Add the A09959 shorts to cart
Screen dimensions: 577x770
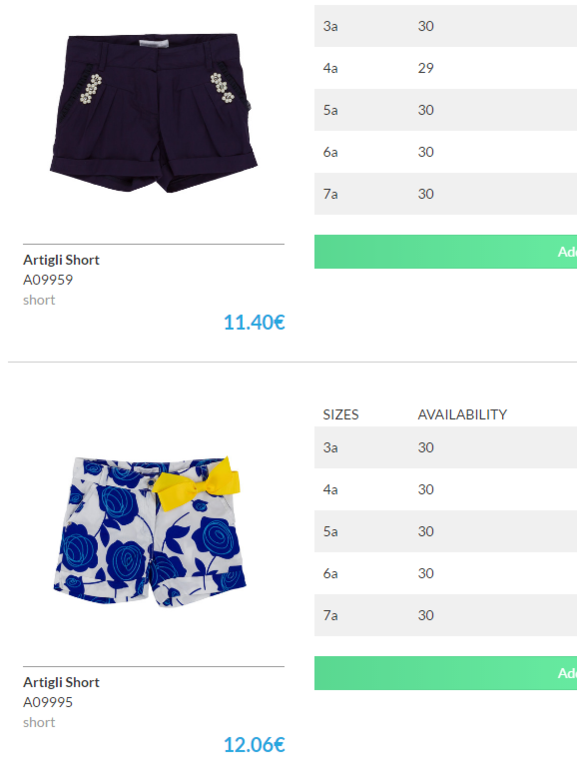coord(445,252)
